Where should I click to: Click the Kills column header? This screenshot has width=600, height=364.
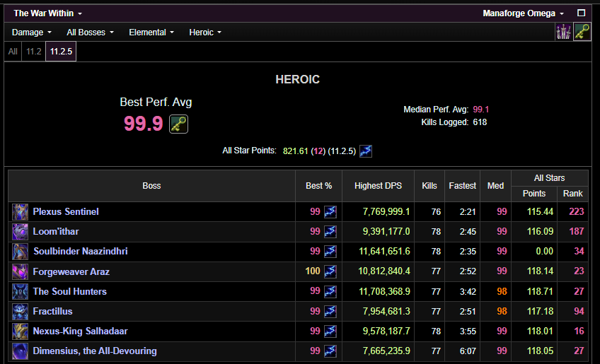(429, 186)
